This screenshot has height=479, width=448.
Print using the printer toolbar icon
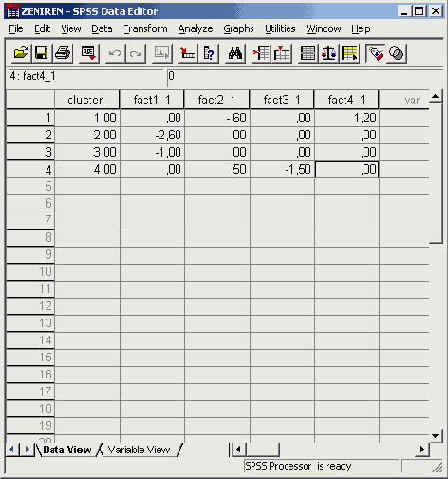(x=63, y=53)
